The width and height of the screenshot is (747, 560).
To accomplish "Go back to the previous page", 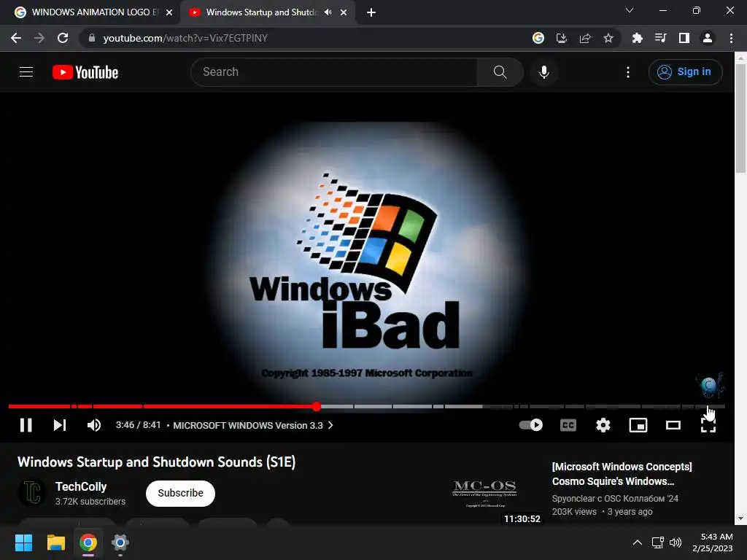I will 16,38.
